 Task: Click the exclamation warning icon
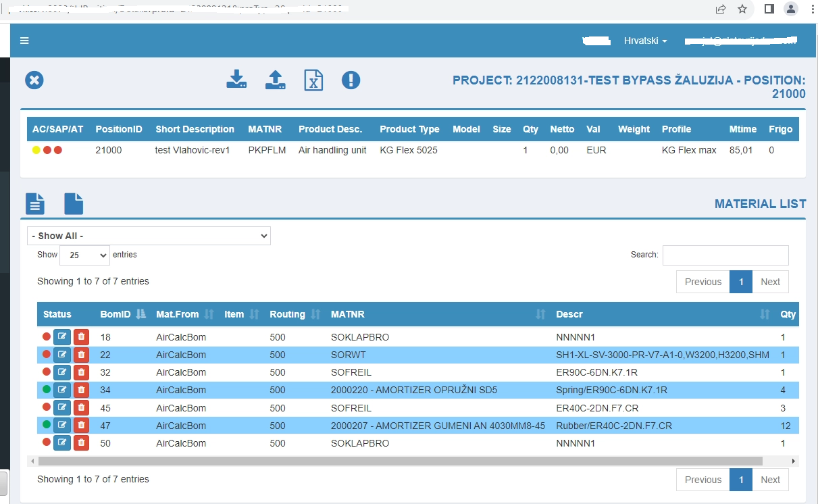click(x=351, y=80)
